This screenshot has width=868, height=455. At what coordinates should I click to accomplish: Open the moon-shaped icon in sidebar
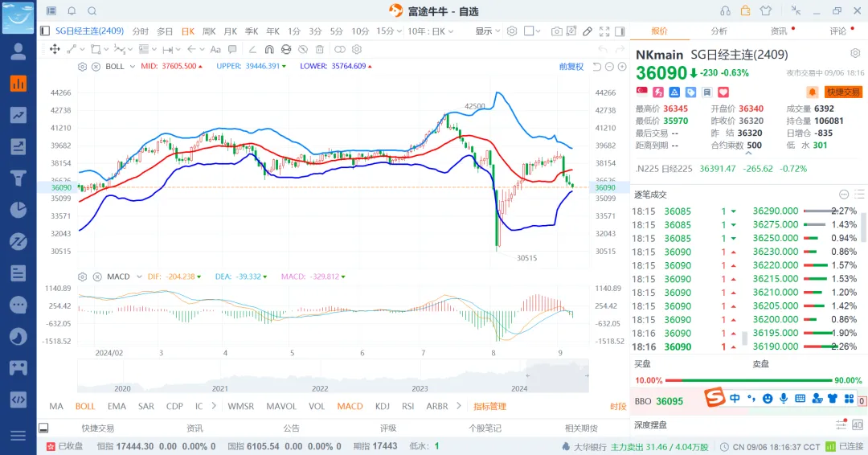click(x=18, y=337)
